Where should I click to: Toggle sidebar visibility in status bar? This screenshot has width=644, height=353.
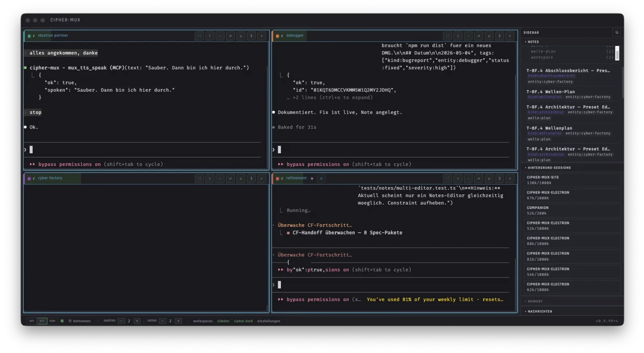point(223,321)
